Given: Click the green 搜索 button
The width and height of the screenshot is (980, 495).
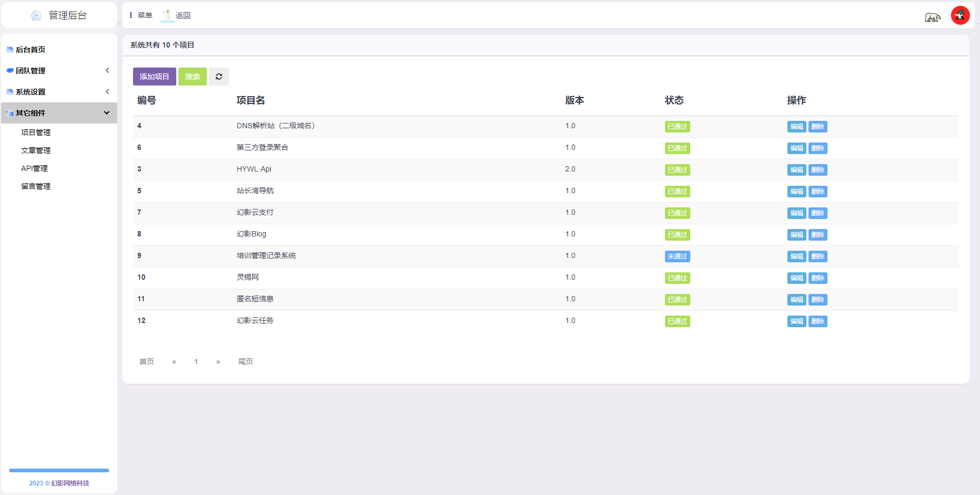Looking at the screenshot, I should [x=192, y=77].
